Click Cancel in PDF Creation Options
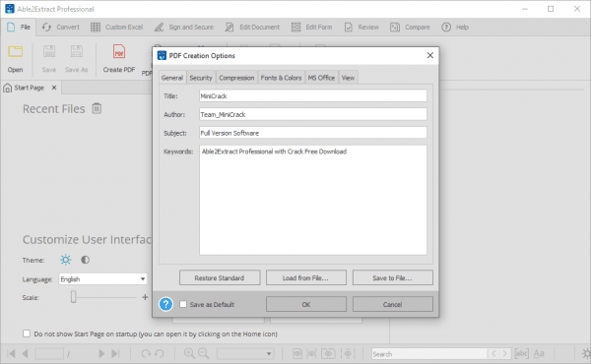This screenshot has width=591, height=364. pos(393,304)
